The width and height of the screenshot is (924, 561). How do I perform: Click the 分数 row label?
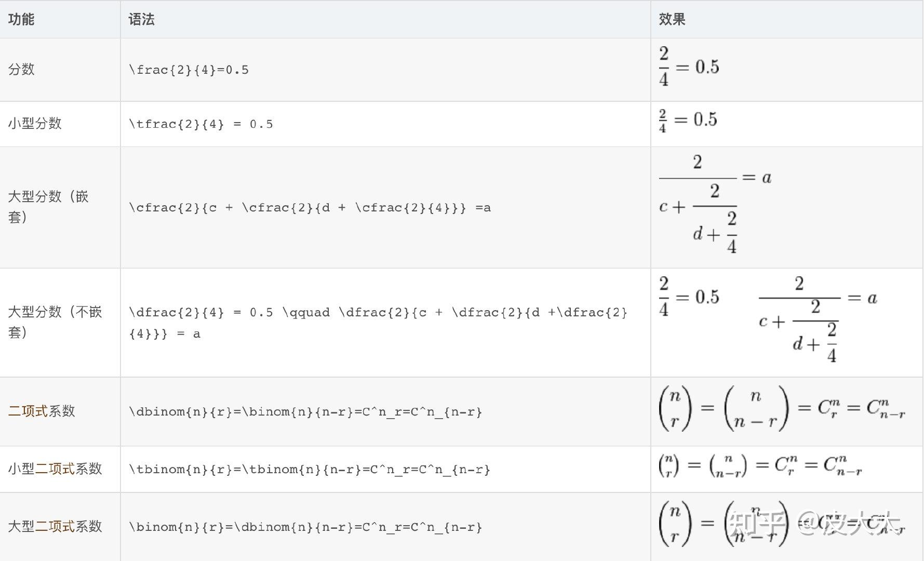pyautogui.click(x=21, y=69)
